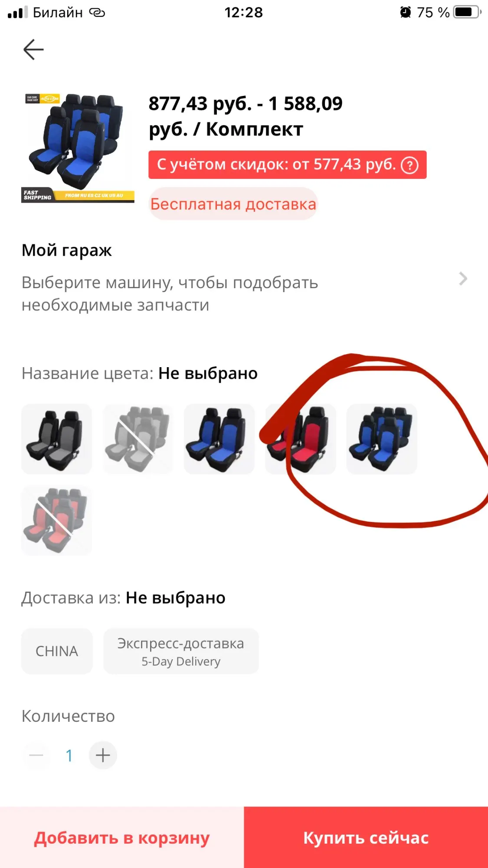Image resolution: width=488 pixels, height=868 pixels.
Task: Open product thumbnail image
Action: (78, 148)
